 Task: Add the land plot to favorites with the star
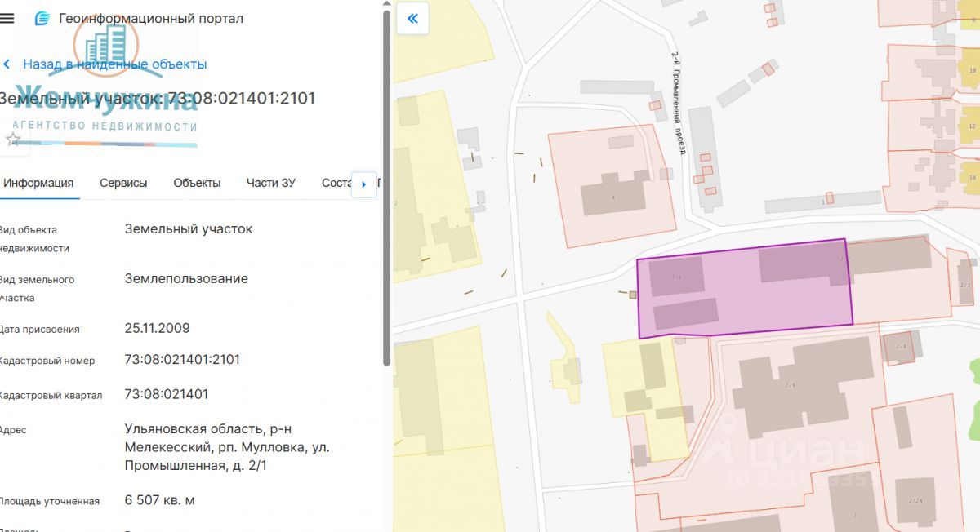point(13,140)
